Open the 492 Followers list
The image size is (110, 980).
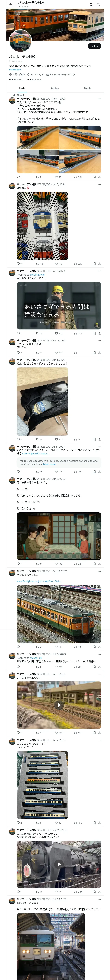(34, 80)
